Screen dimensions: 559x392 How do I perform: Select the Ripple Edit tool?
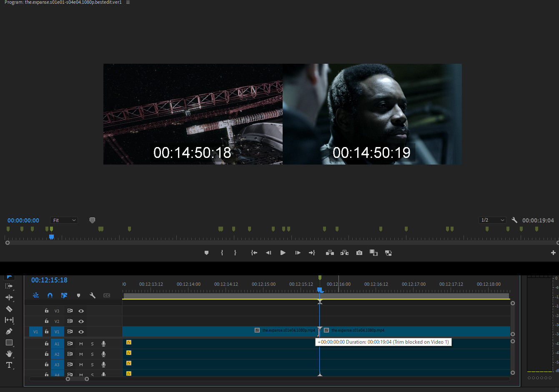9,297
